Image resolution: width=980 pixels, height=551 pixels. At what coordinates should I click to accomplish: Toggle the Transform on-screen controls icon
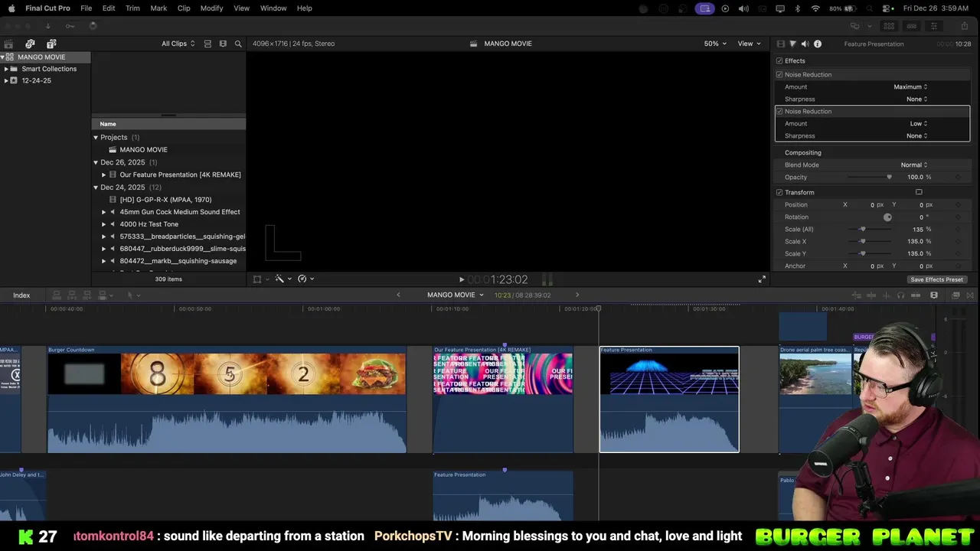[919, 192]
